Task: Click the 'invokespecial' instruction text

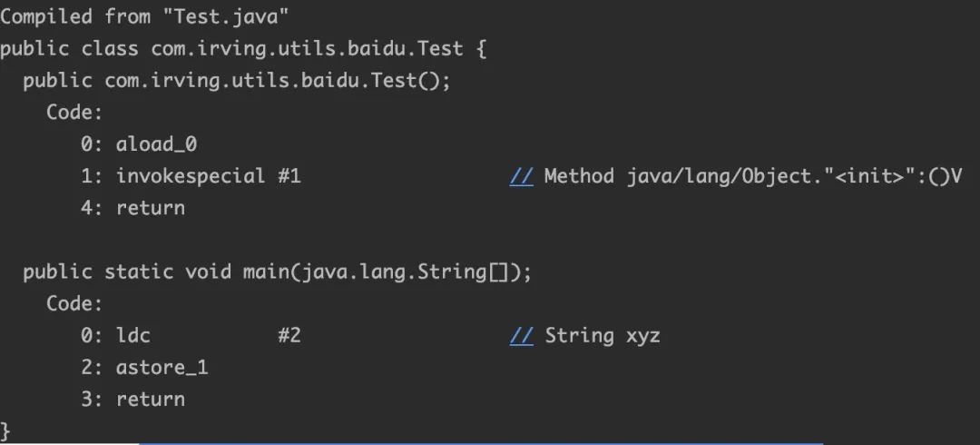Action: click(191, 176)
